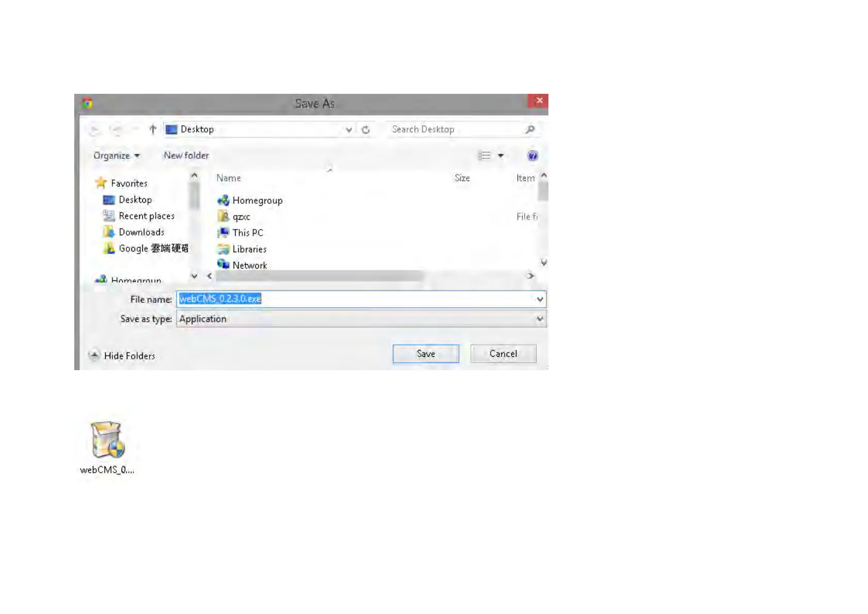868x614 pixels.
Task: Cancel the Save As dialog
Action: 503,354
